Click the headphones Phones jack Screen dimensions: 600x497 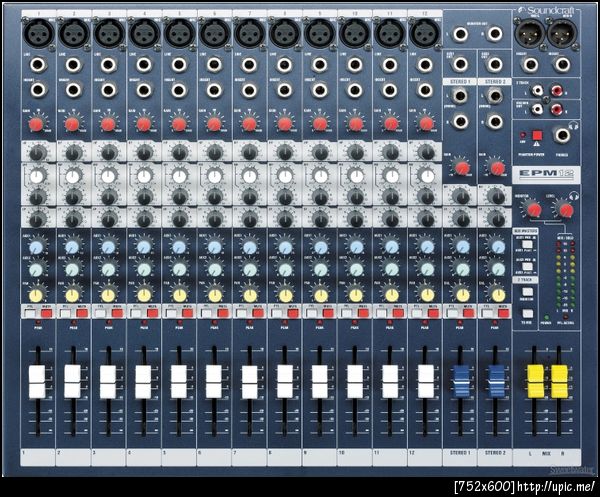pos(562,135)
